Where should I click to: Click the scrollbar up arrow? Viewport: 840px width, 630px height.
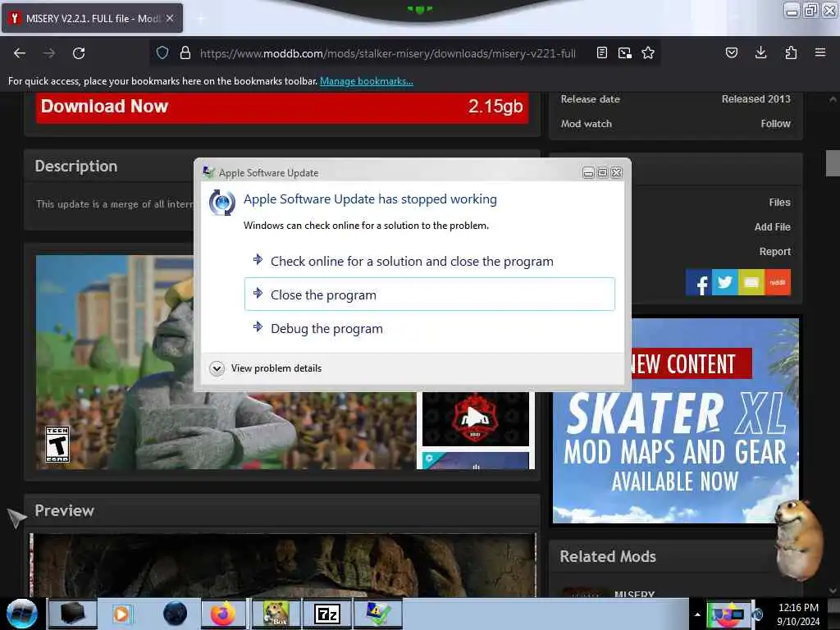pos(833,99)
